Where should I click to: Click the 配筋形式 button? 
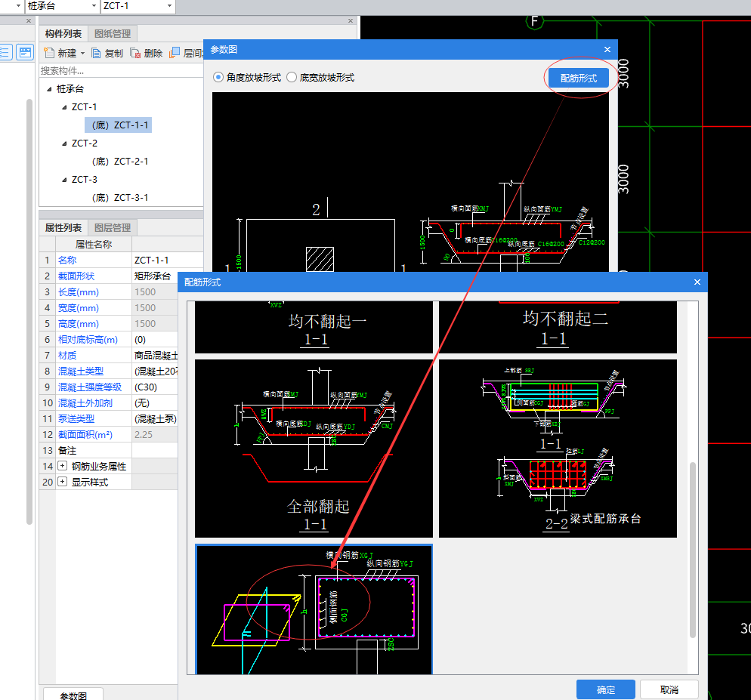pyautogui.click(x=578, y=78)
